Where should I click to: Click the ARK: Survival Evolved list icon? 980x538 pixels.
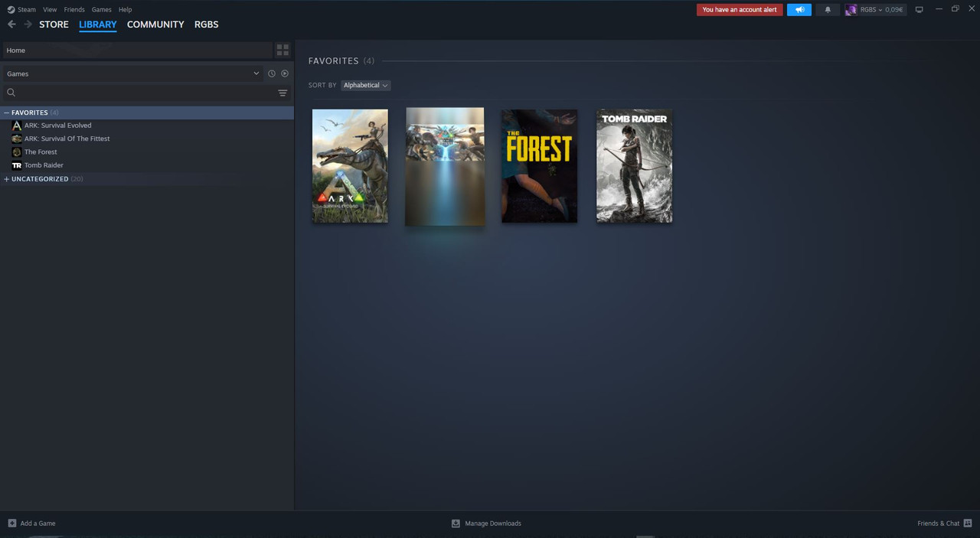[x=17, y=126]
